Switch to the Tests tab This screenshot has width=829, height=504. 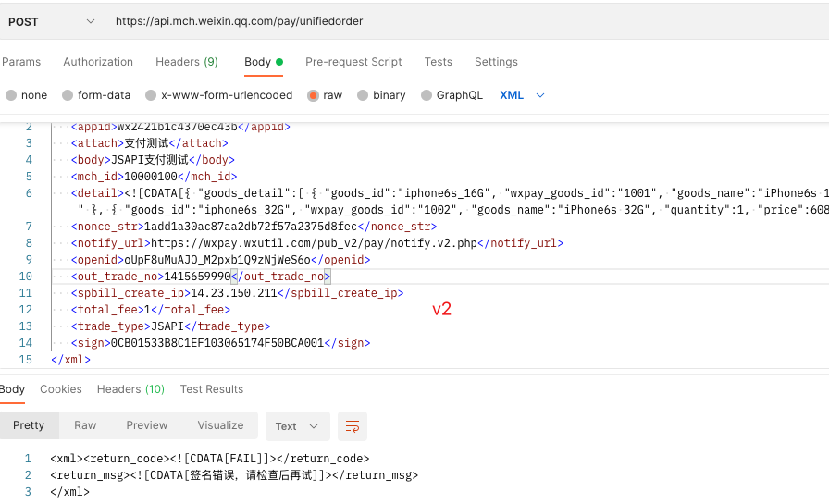coord(439,62)
